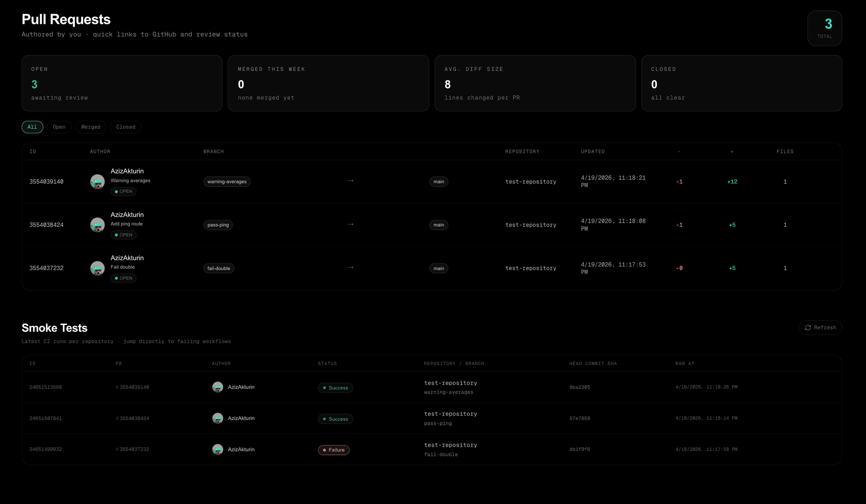This screenshot has height=504, width=866.
Task: Click OPEN status badge under Add ping route
Action: [124, 235]
